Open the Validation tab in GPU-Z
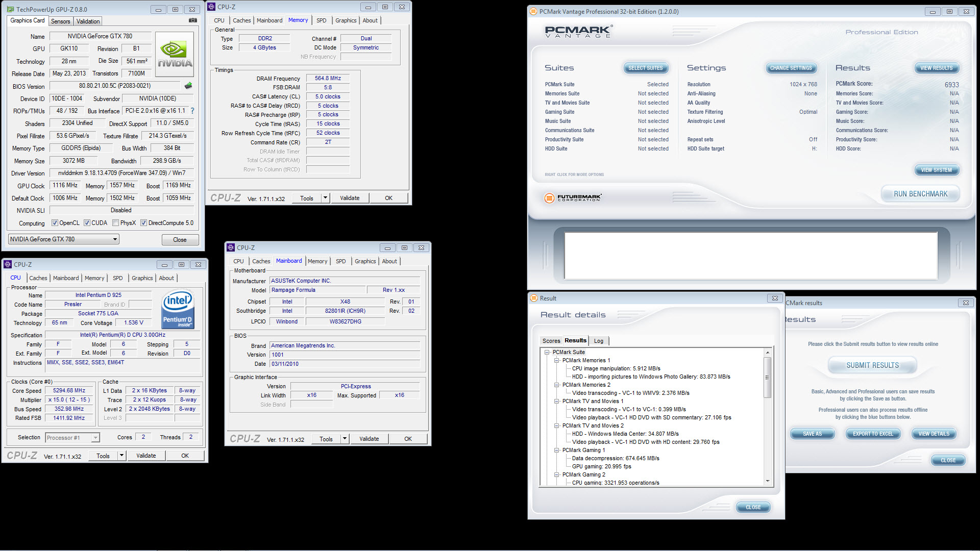This screenshot has width=980, height=551. pyautogui.click(x=88, y=21)
